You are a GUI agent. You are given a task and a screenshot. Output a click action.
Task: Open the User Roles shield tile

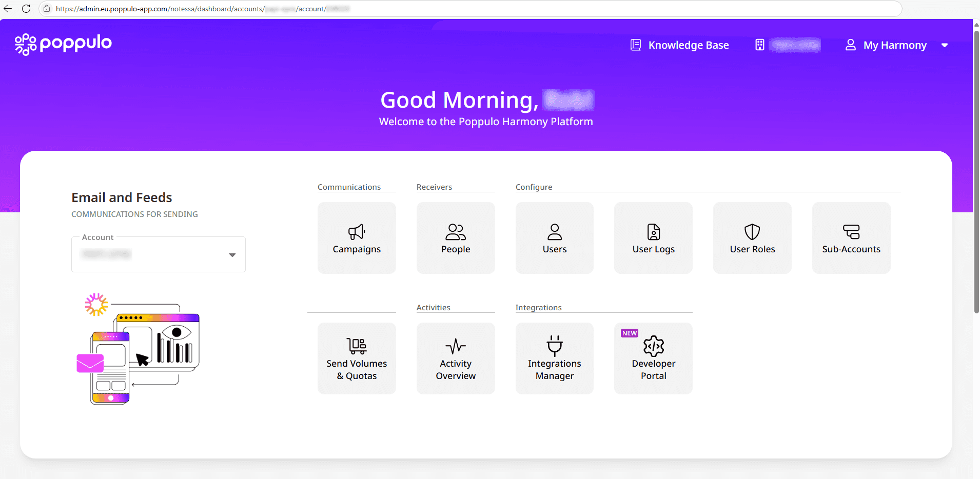pos(752,238)
